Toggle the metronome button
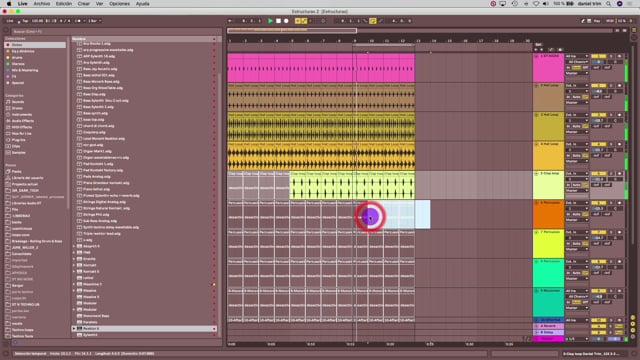 point(78,21)
